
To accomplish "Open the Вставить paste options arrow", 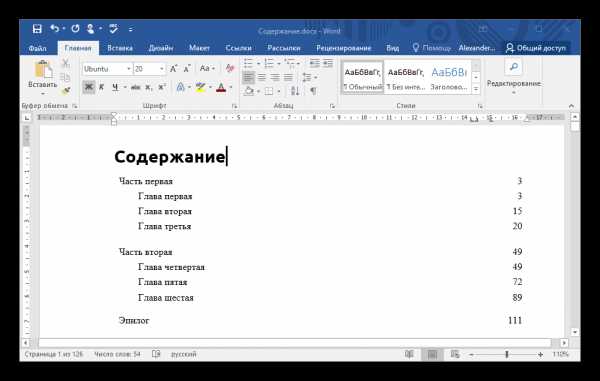I will click(x=42, y=94).
